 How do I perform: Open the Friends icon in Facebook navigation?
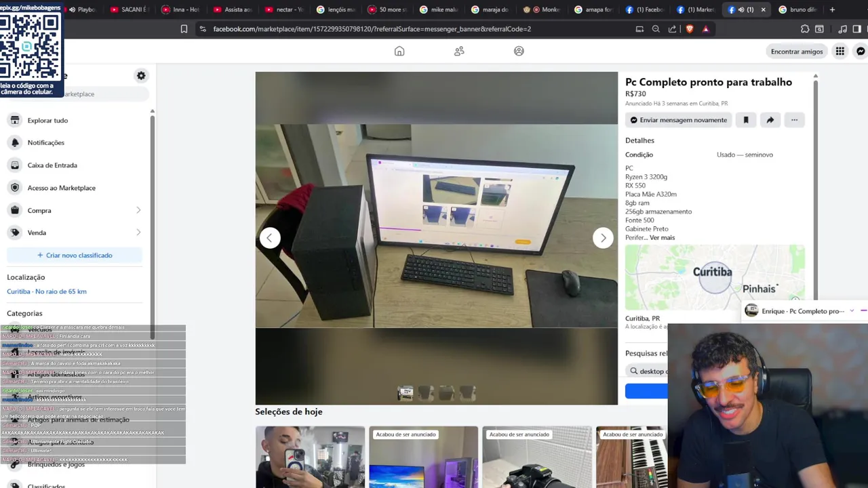[459, 51]
